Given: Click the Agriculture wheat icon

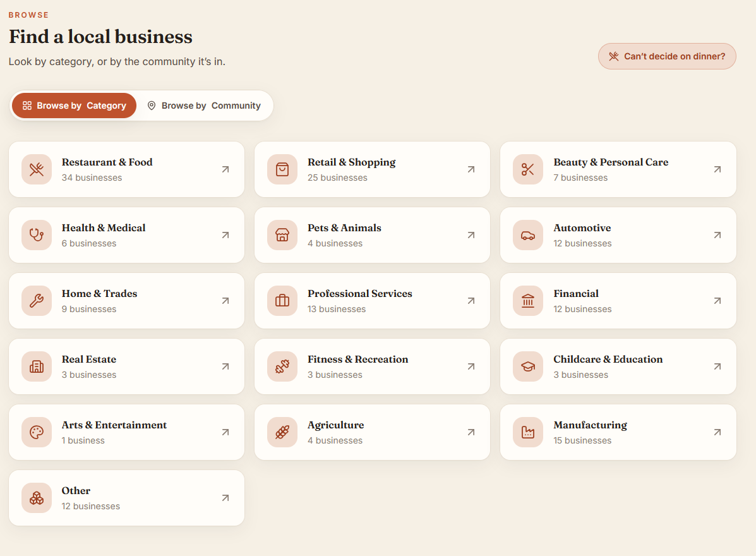Looking at the screenshot, I should point(282,432).
